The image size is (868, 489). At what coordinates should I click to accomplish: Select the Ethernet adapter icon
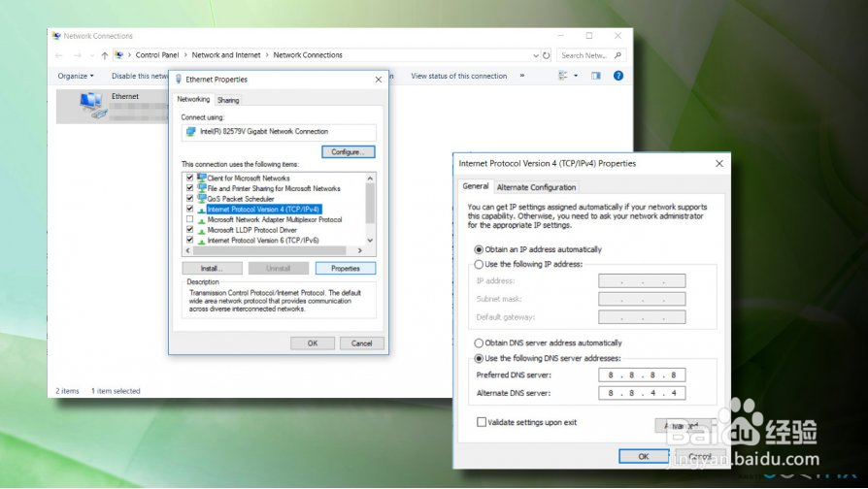(x=92, y=105)
